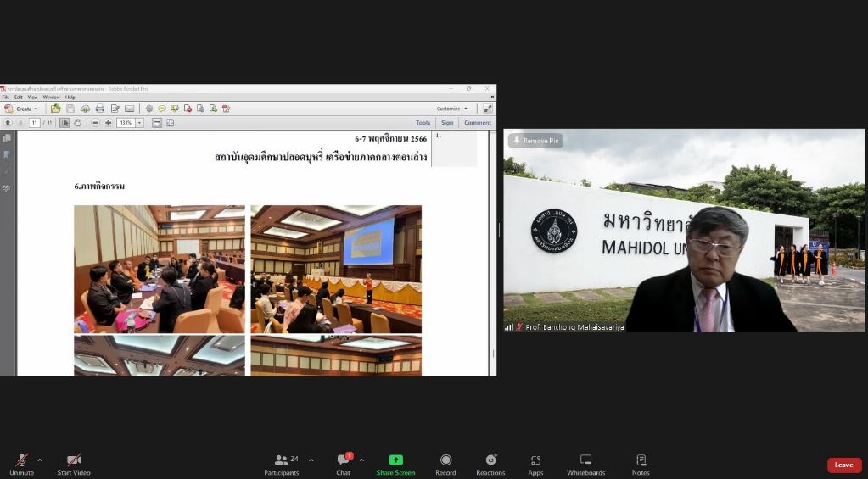Screen dimensions: 868x479
Task: Expand the caret beside Participants
Action: tap(311, 460)
